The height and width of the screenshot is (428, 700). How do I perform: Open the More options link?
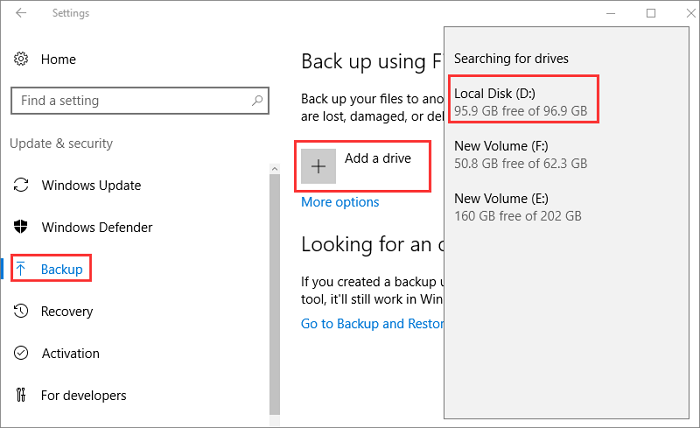(x=340, y=202)
